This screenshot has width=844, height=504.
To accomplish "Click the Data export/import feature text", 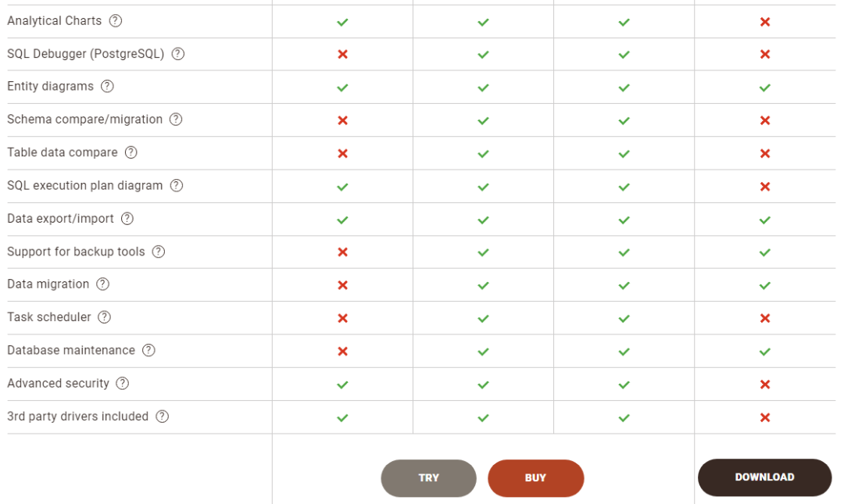I will [x=60, y=219].
